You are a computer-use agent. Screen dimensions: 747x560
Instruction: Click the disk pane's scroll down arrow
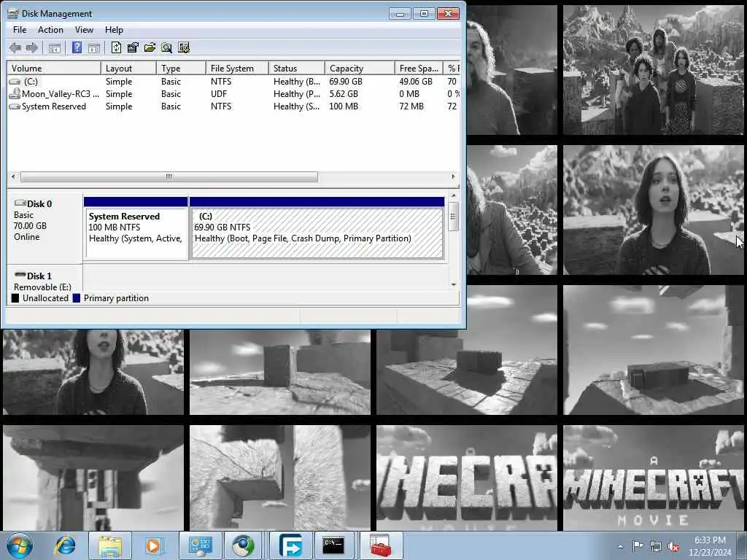point(454,284)
